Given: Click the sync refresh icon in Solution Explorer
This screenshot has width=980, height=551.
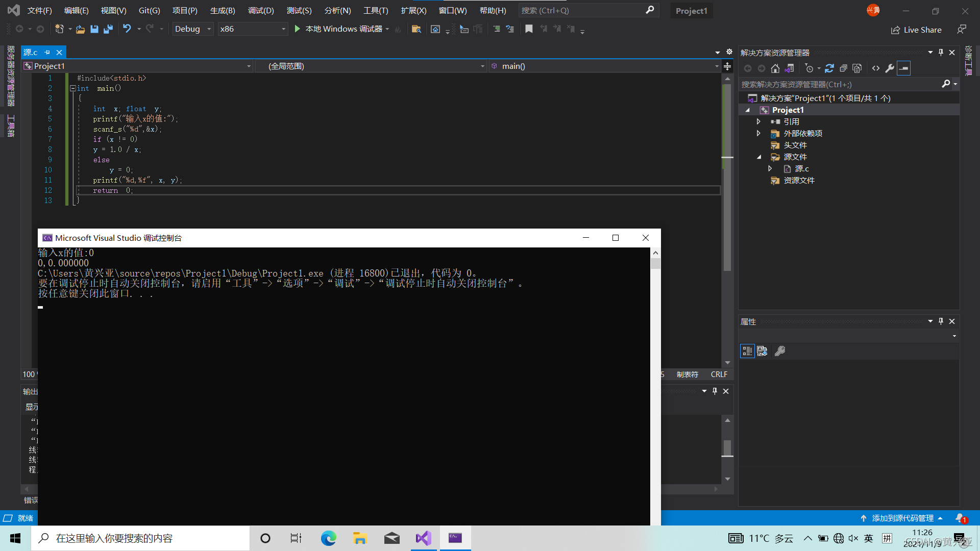Looking at the screenshot, I should tap(829, 68).
